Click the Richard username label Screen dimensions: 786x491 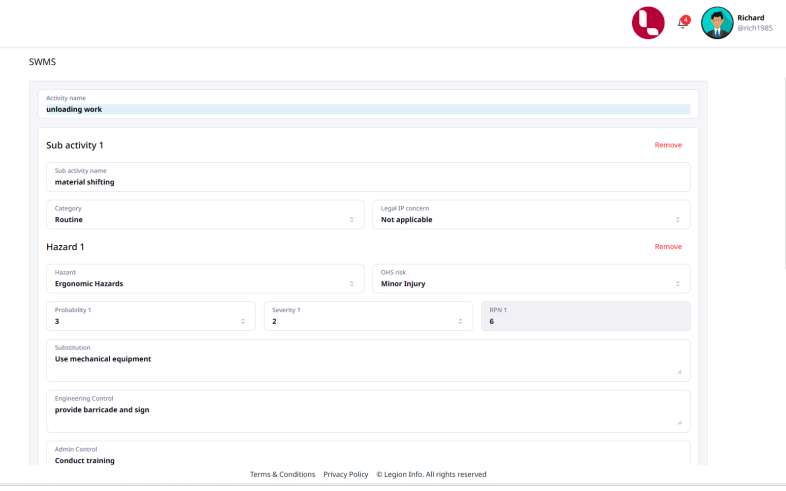750,17
